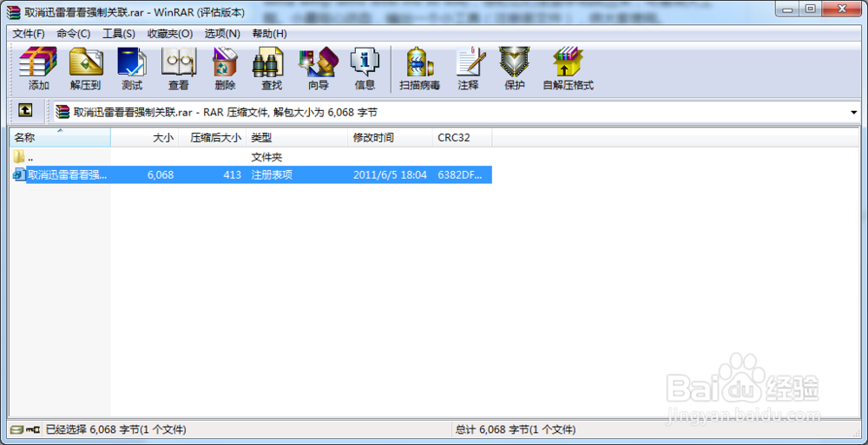Sort by Name (名称) column header
The width and height of the screenshot is (868, 445).
point(60,138)
